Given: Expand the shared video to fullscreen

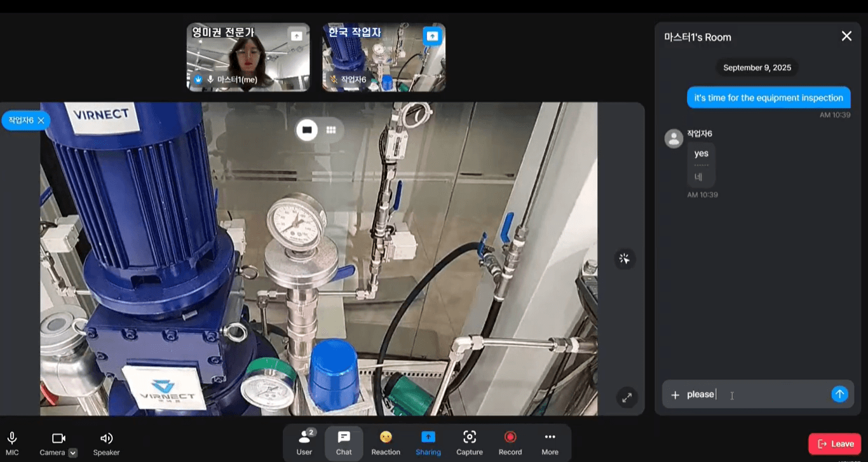Looking at the screenshot, I should pyautogui.click(x=627, y=398).
